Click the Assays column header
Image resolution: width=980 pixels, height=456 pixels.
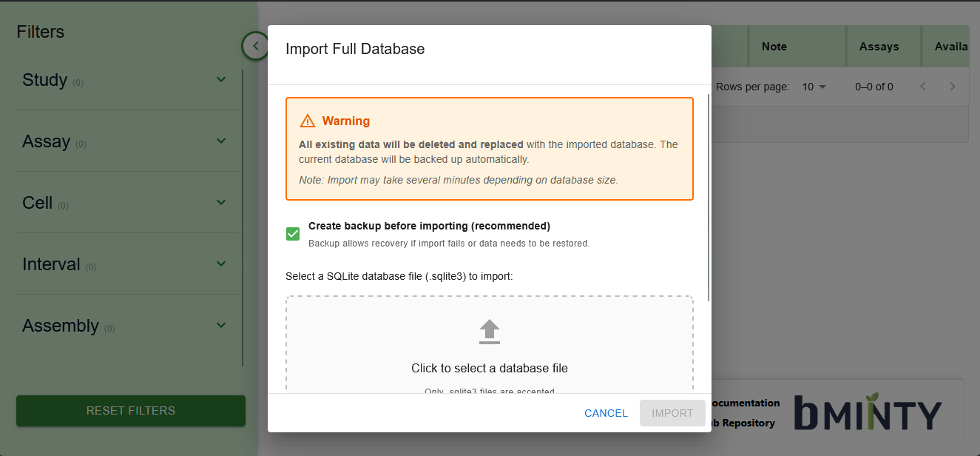[881, 46]
